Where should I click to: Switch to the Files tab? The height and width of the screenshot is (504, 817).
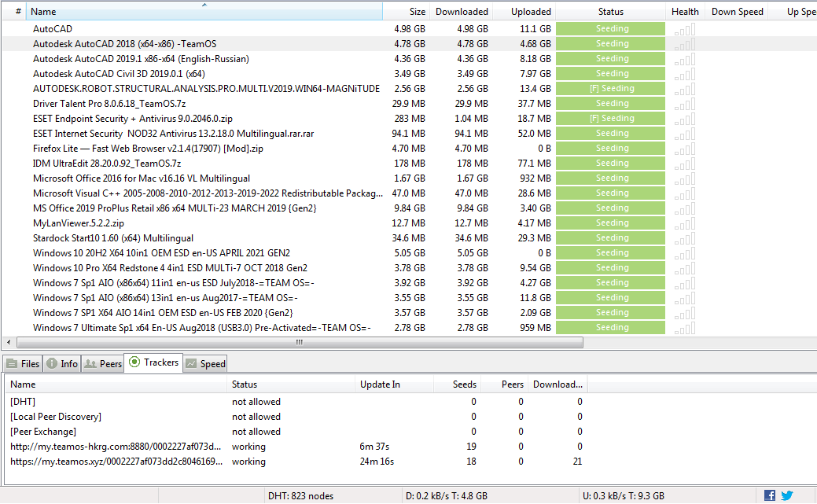coord(23,364)
